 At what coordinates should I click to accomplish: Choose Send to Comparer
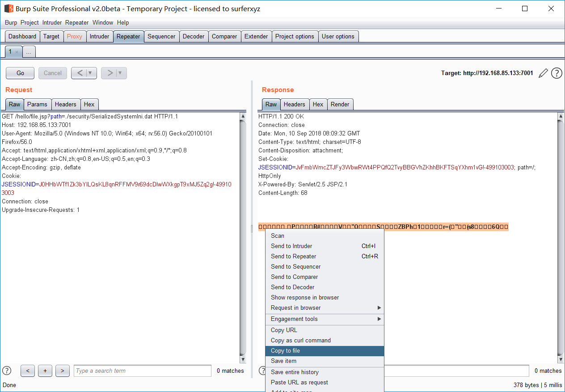tap(325, 277)
